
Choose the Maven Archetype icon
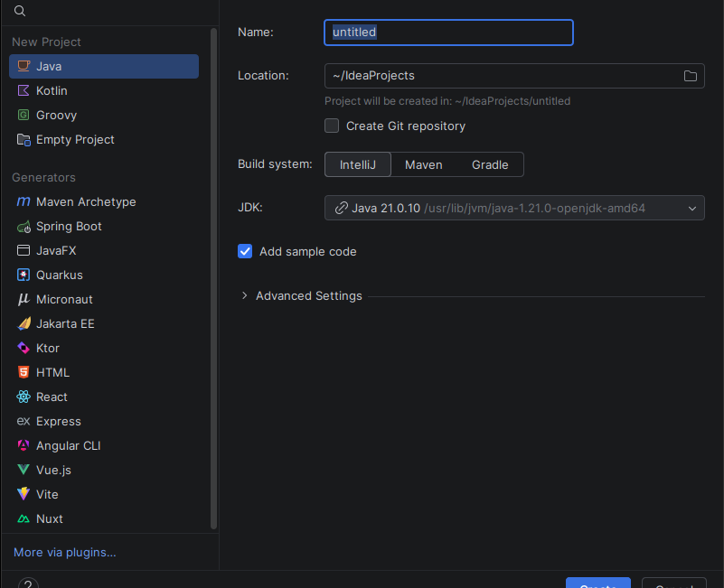pos(24,201)
